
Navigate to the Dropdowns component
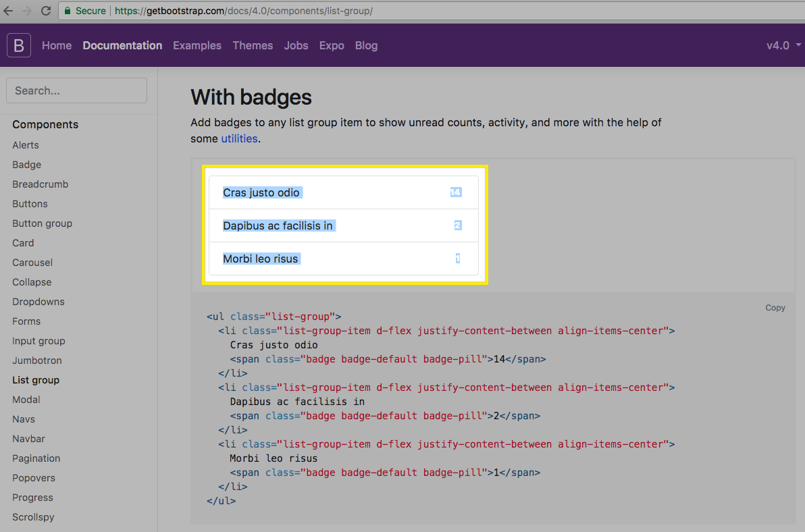click(x=38, y=301)
